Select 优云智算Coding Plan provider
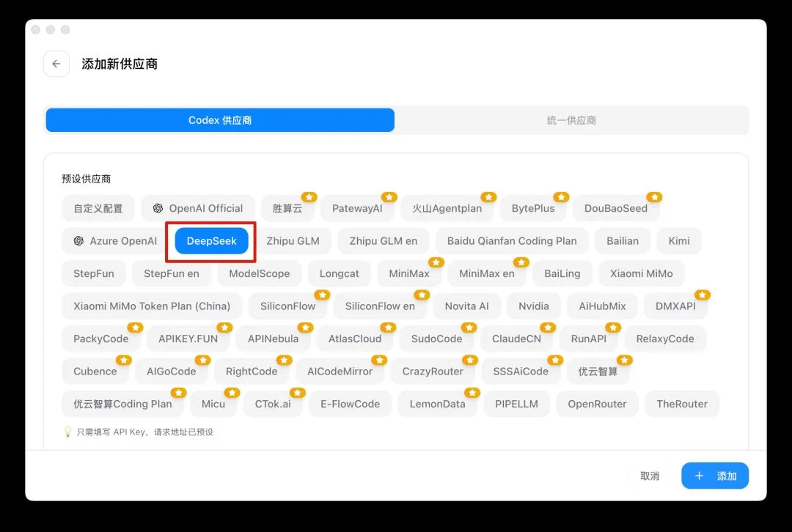 (122, 404)
